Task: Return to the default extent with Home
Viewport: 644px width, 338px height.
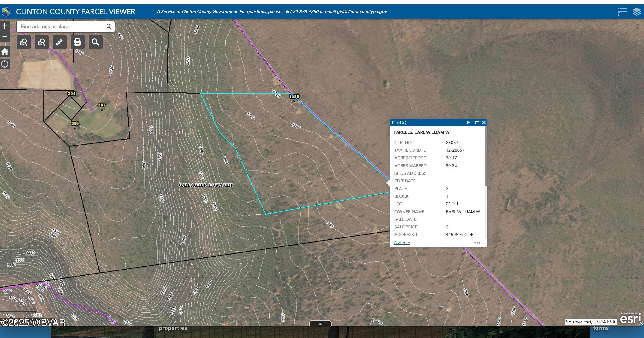Action: [x=5, y=52]
